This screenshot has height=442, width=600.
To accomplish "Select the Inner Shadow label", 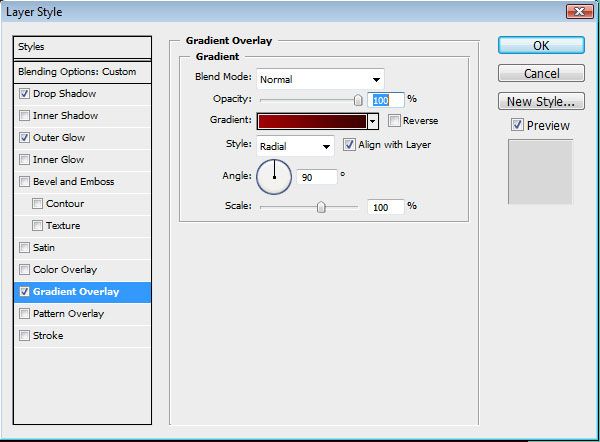I will click(65, 116).
